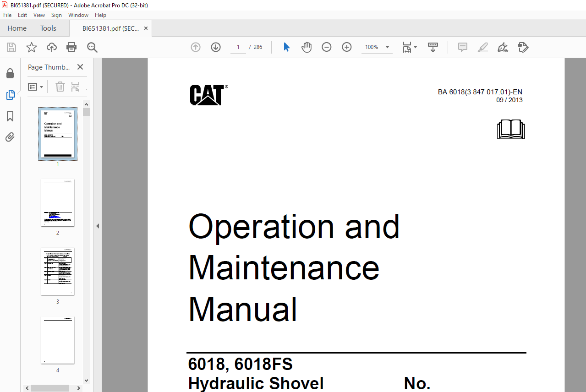Open security lock panel in sidebar
This screenshot has height=392, width=586.
pyautogui.click(x=10, y=74)
